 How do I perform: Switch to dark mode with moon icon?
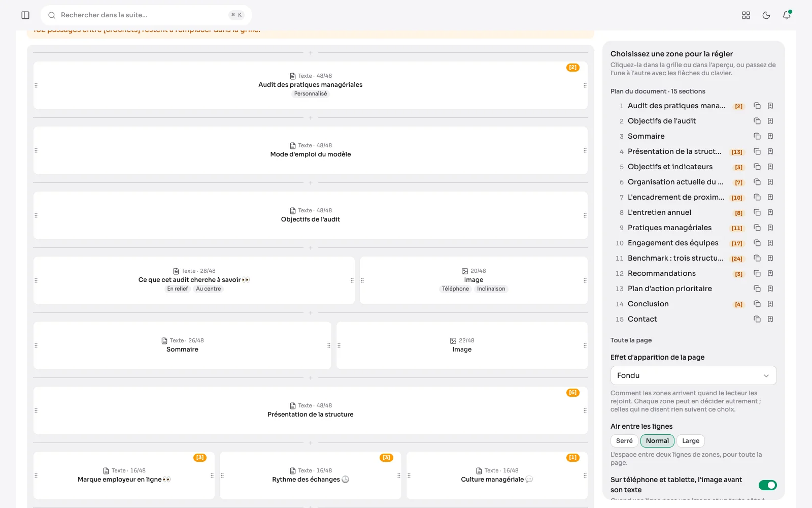[x=766, y=15]
